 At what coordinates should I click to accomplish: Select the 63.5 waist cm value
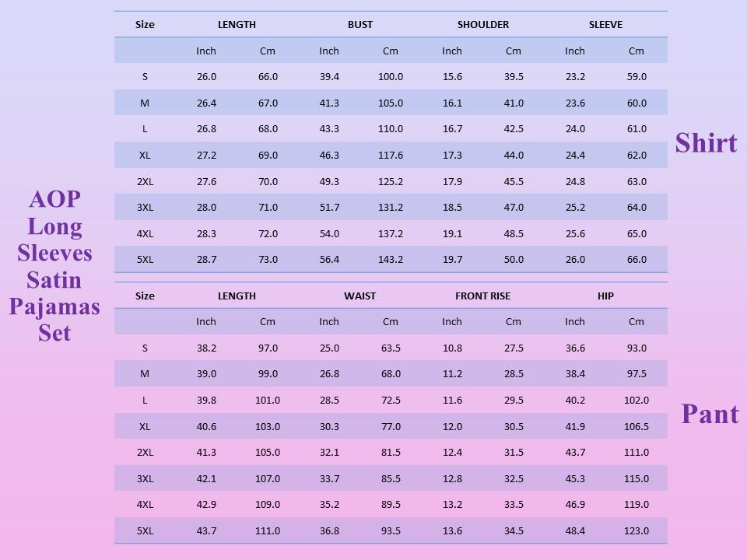[391, 348]
